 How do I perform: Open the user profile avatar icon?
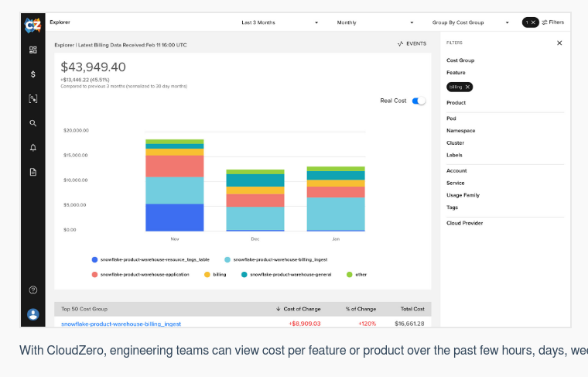pos(33,314)
